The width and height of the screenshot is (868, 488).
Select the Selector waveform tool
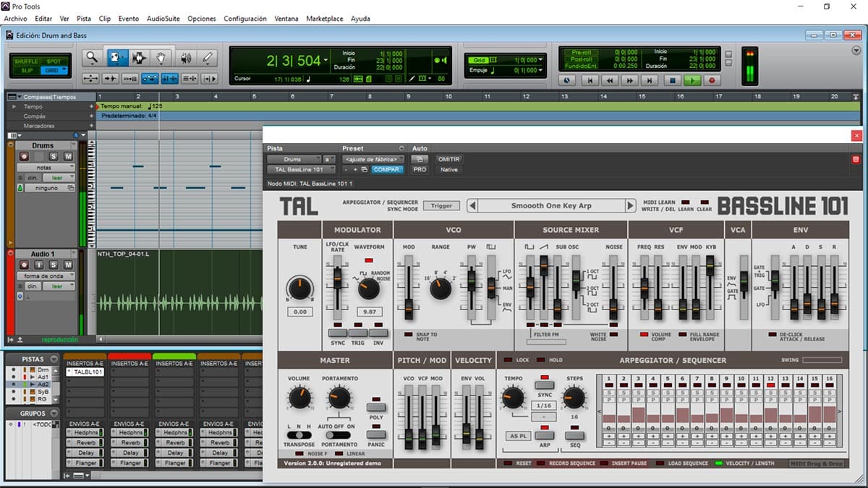click(140, 58)
